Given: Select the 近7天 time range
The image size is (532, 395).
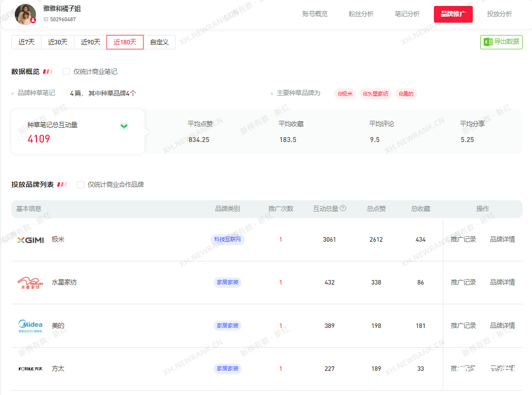Looking at the screenshot, I should tap(26, 42).
